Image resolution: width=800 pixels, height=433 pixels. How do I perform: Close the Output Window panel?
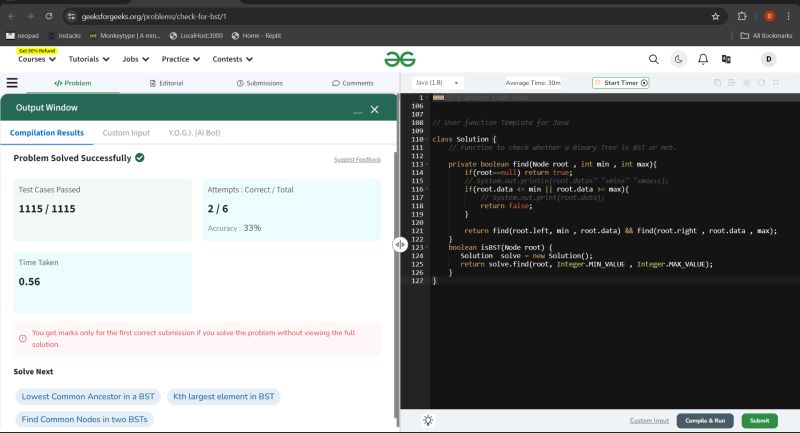(x=374, y=109)
